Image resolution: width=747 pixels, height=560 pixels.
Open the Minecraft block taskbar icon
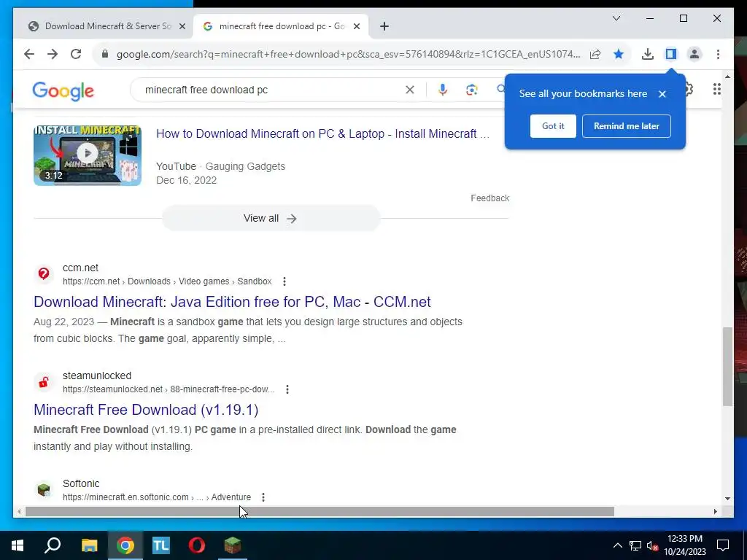point(233,545)
